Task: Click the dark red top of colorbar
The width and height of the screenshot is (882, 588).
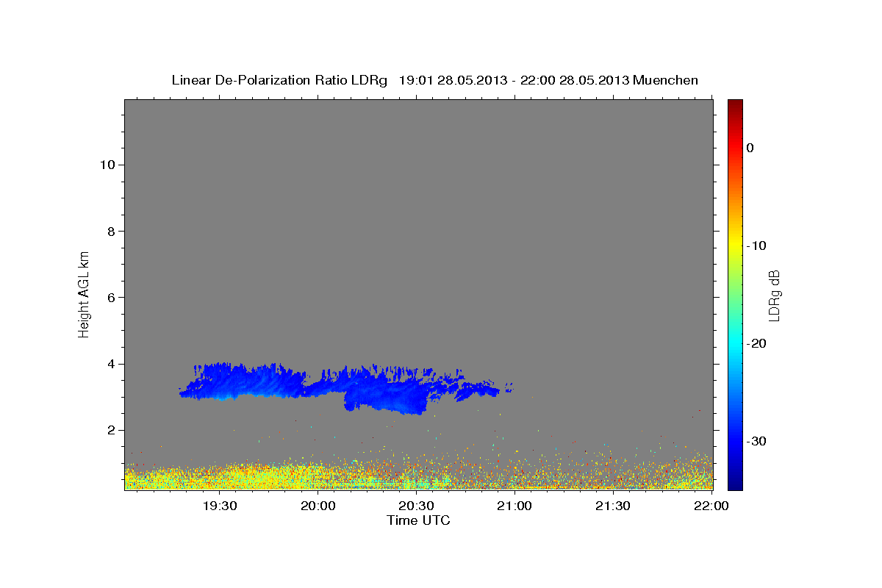Action: 735,105
